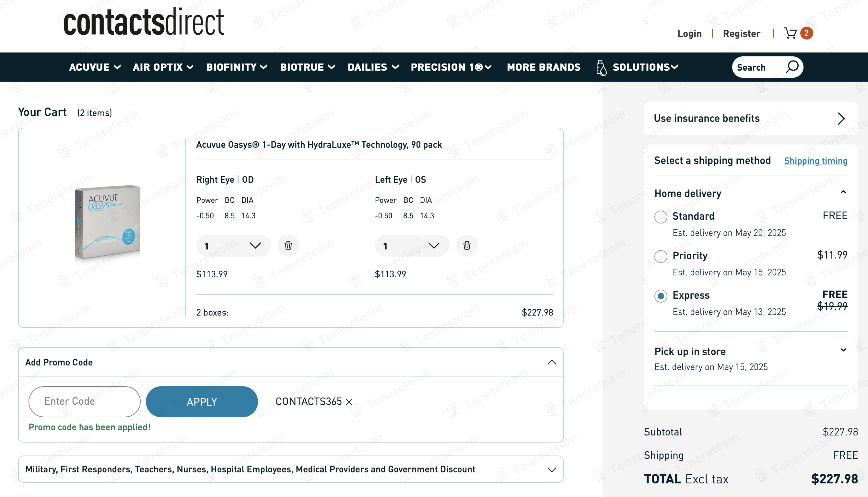
Task: Expand Military and First Responders discount section
Action: (552, 469)
